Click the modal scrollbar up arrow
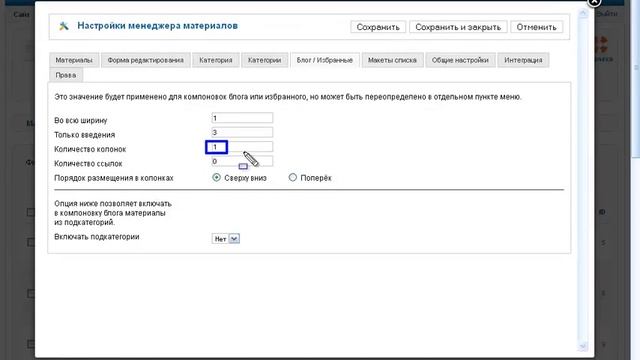Viewport: 640px width, 360px height. click(583, 13)
